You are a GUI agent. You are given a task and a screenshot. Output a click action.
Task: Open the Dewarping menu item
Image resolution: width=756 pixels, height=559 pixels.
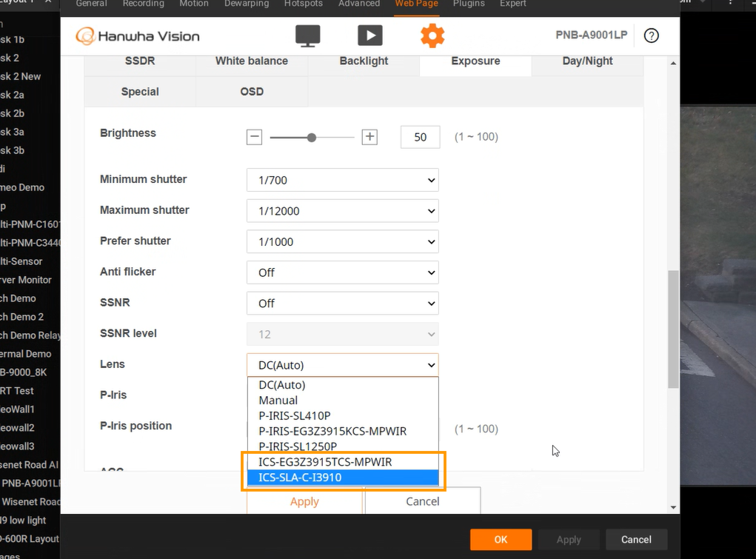click(x=246, y=4)
